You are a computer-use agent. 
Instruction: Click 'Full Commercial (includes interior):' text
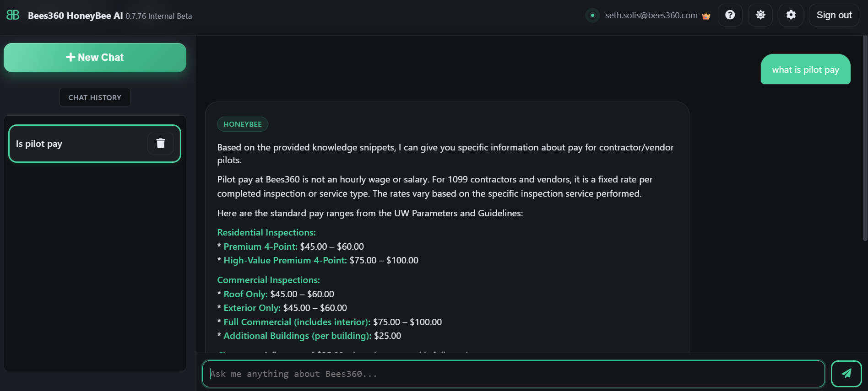(x=297, y=322)
